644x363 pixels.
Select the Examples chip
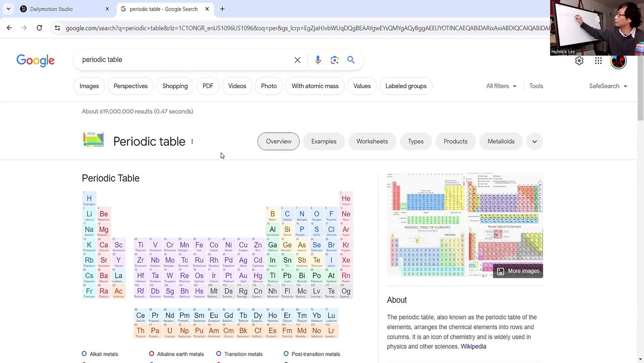click(x=324, y=141)
